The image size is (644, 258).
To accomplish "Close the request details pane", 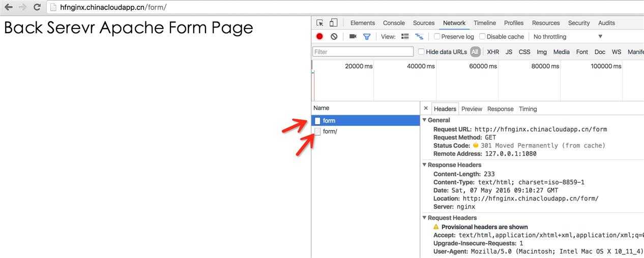I will 426,108.
